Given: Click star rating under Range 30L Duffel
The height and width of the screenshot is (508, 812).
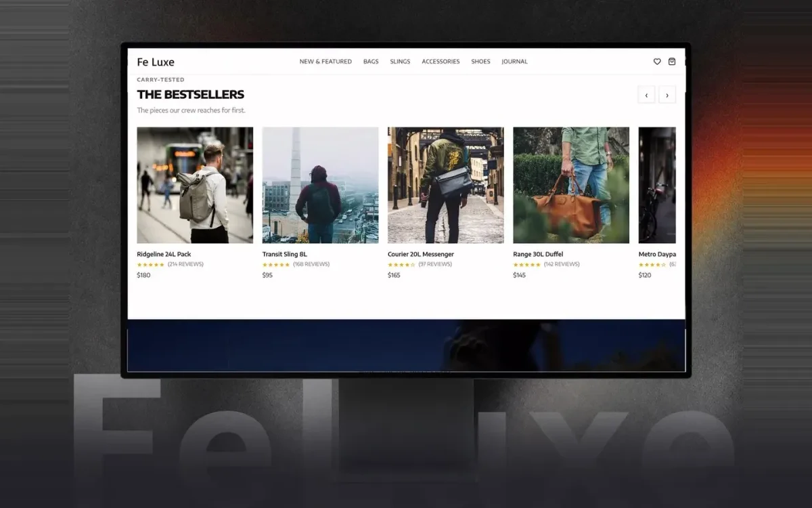Looking at the screenshot, I should pos(527,265).
